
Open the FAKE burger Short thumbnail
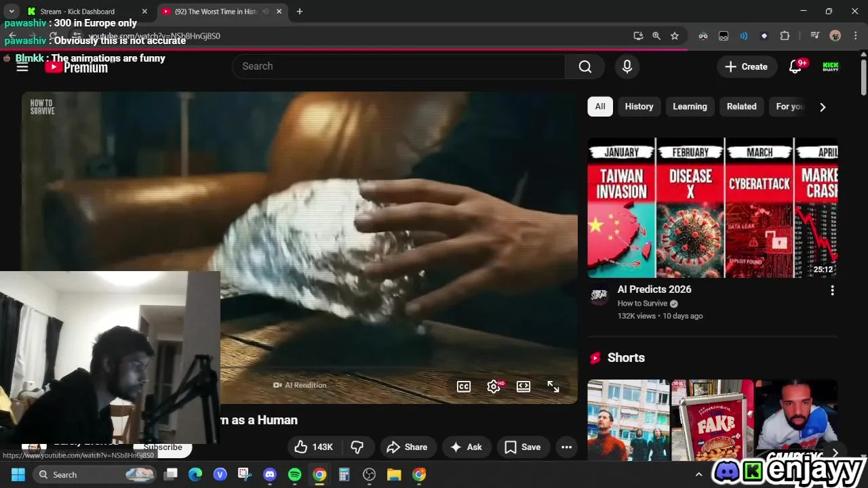click(x=712, y=420)
